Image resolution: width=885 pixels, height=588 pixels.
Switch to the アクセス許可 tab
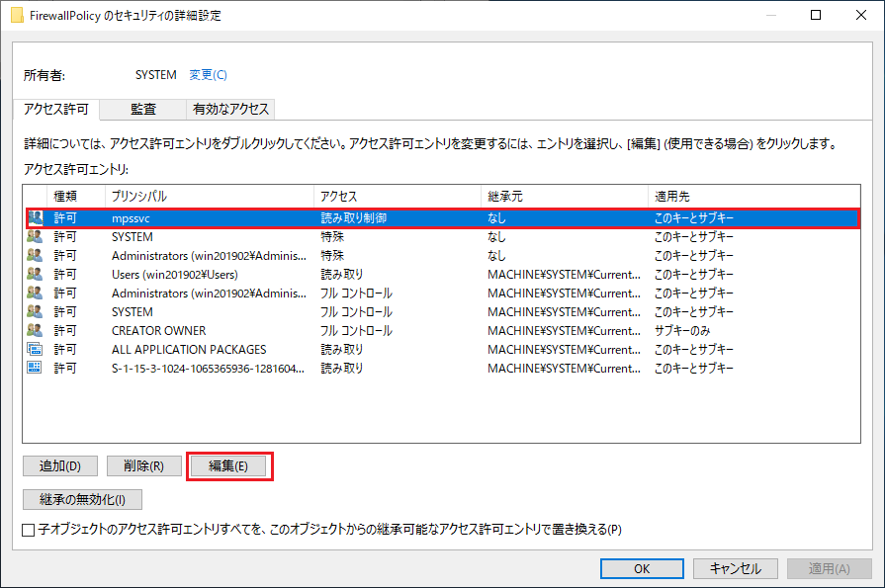click(x=56, y=109)
